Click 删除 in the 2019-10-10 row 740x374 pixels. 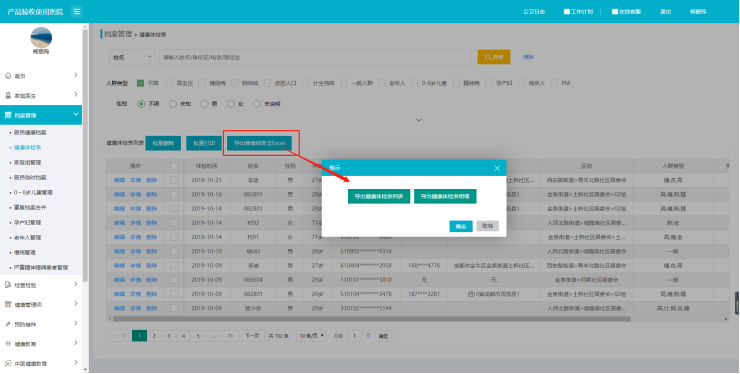[x=151, y=251]
